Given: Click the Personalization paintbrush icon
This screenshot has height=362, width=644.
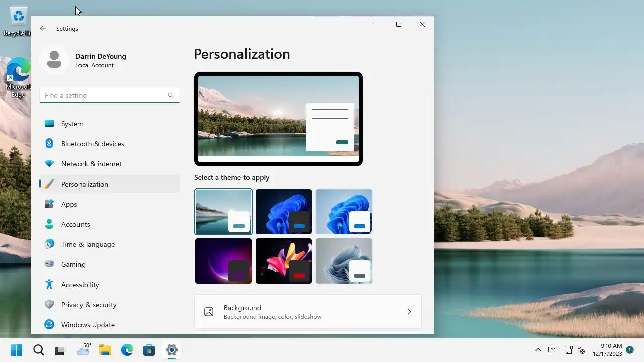Looking at the screenshot, I should coord(49,184).
